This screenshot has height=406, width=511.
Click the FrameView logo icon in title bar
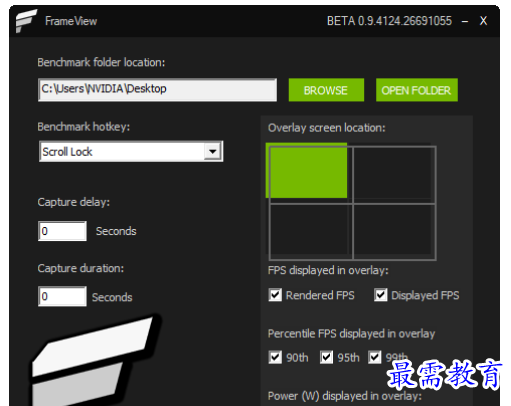tap(26, 21)
